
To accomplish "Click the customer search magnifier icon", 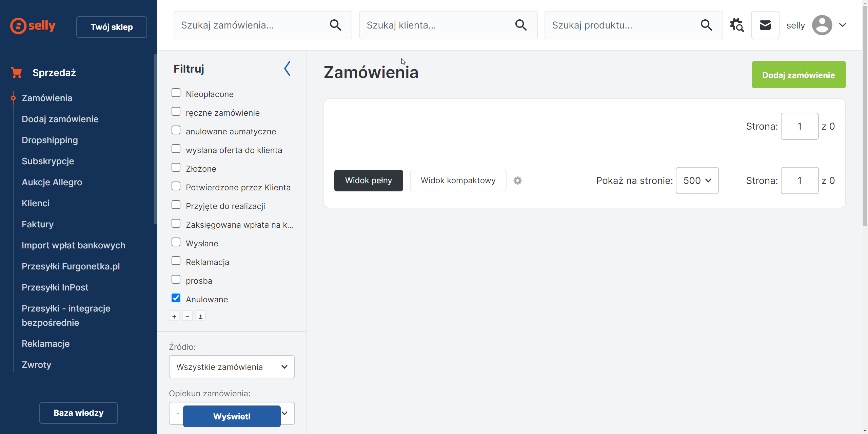I will point(521,25).
